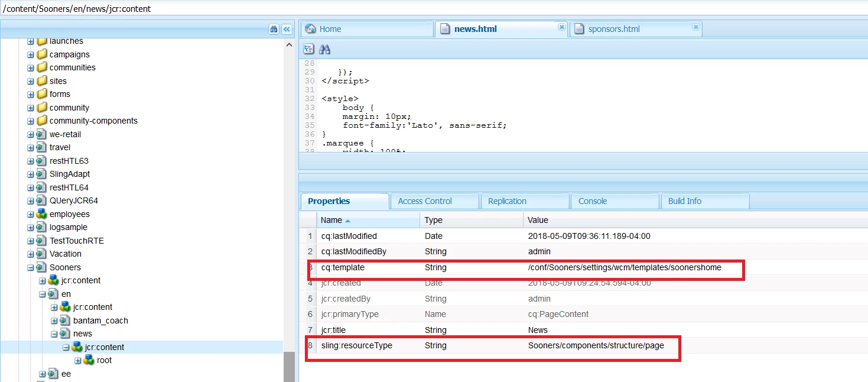
Task: Expand the launches folder
Action: coord(31,41)
